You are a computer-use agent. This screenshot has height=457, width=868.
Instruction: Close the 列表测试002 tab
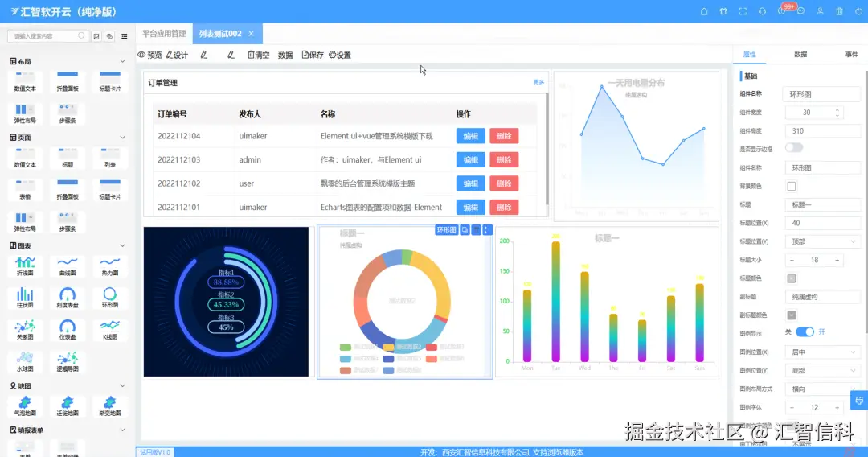252,34
